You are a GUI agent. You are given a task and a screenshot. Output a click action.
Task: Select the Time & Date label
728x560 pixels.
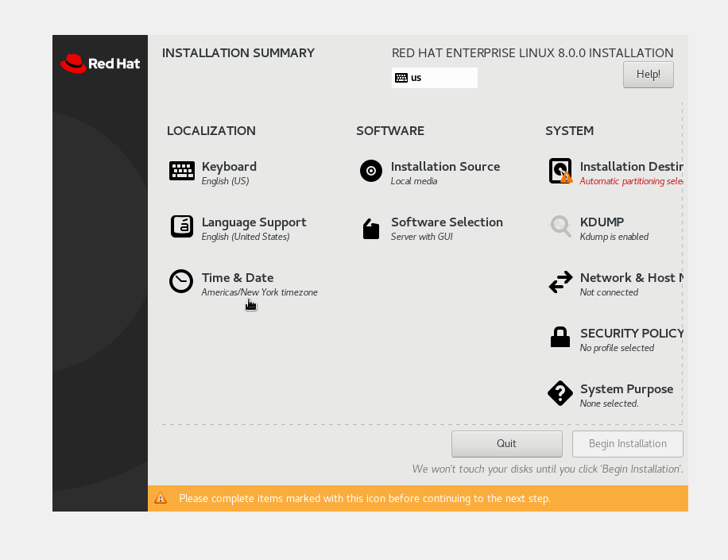[x=238, y=278]
